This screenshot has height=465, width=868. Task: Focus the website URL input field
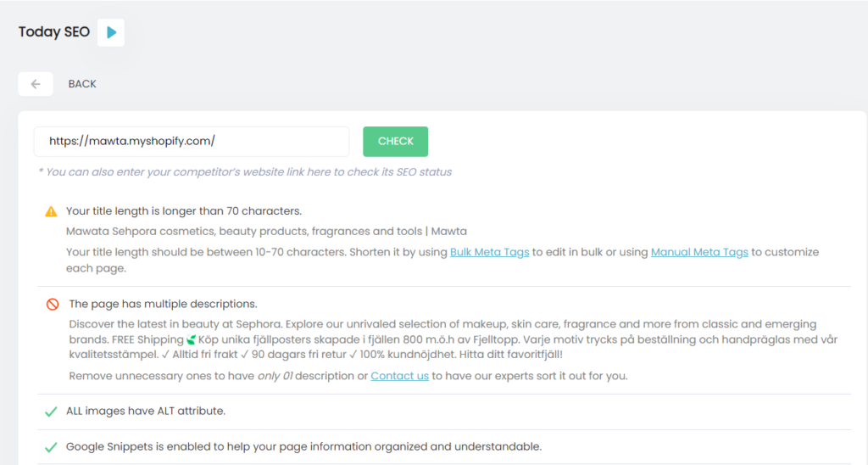[x=192, y=142]
